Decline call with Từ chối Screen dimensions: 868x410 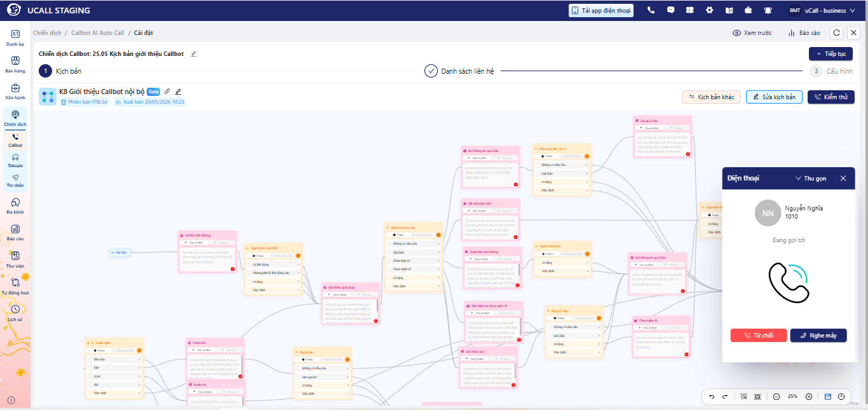click(759, 335)
